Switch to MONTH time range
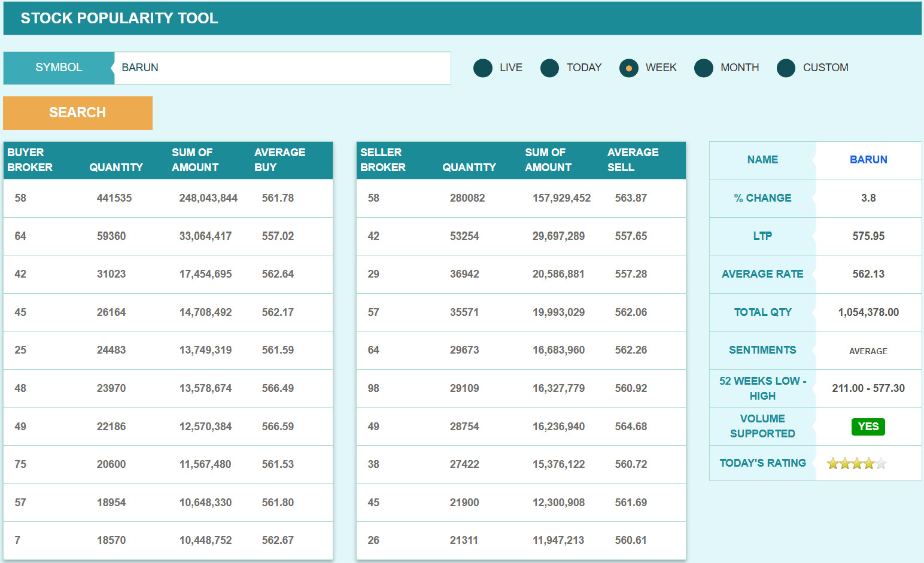 pyautogui.click(x=704, y=68)
